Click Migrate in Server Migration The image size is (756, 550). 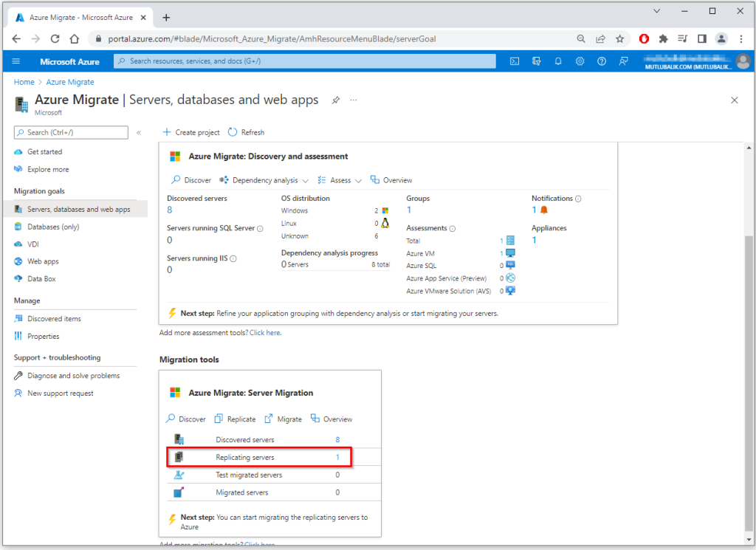[x=283, y=419]
